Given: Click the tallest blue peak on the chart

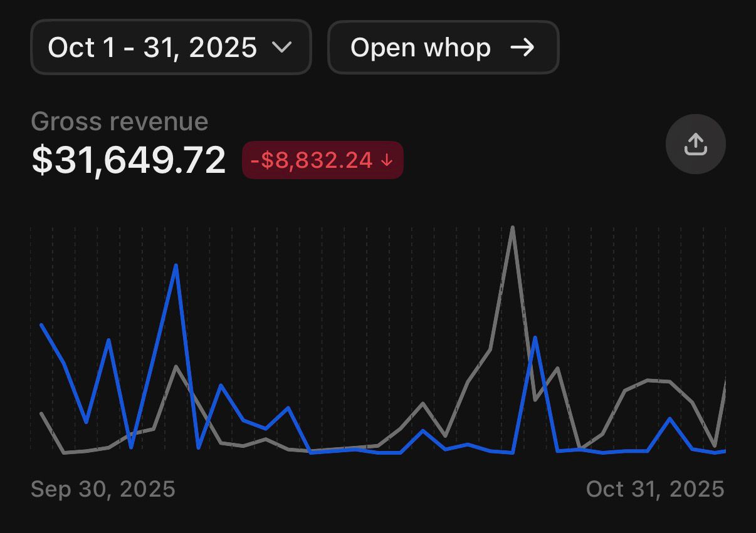Looking at the screenshot, I should [x=176, y=266].
